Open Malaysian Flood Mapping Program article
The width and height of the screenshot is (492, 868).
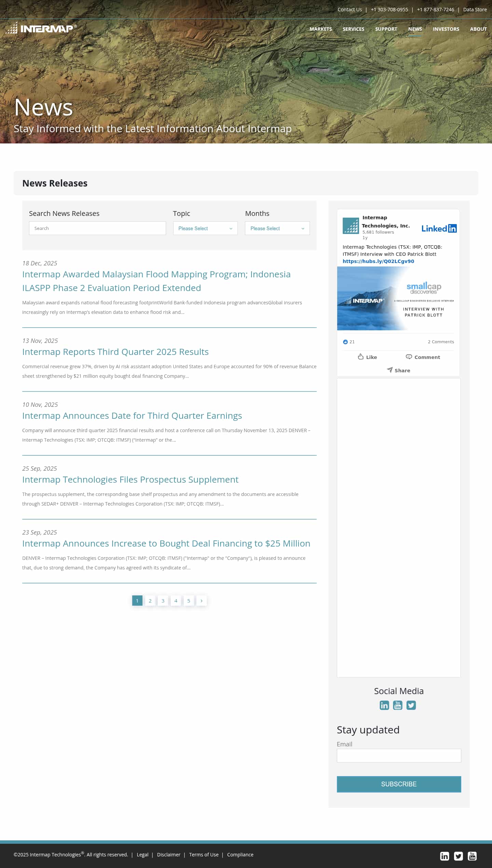[x=156, y=281]
